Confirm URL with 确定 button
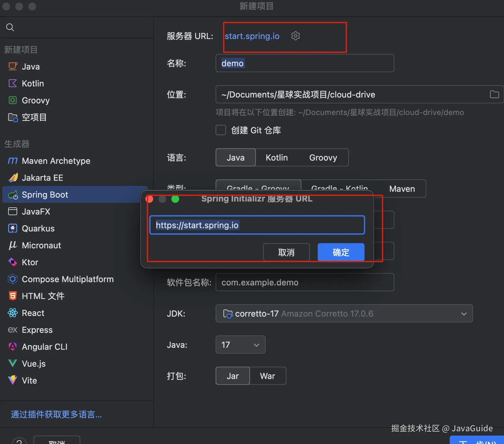 click(x=341, y=252)
